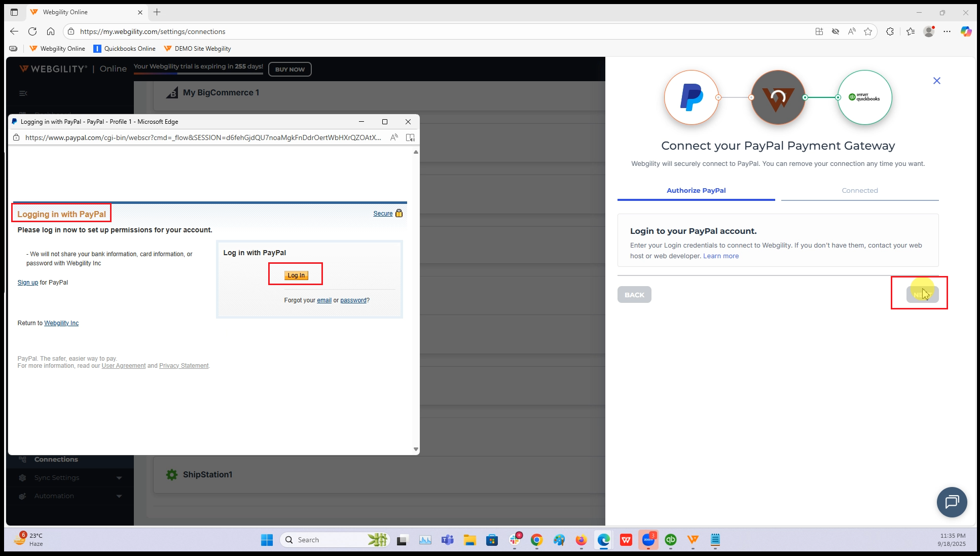Switch to the Authorize PayPal tab
The width and height of the screenshot is (980, 556).
(696, 191)
